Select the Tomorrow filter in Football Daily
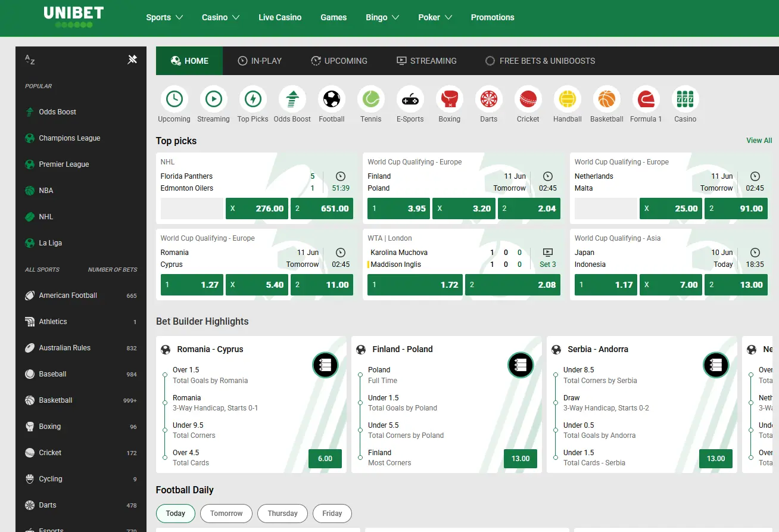The image size is (779, 532). 226,514
